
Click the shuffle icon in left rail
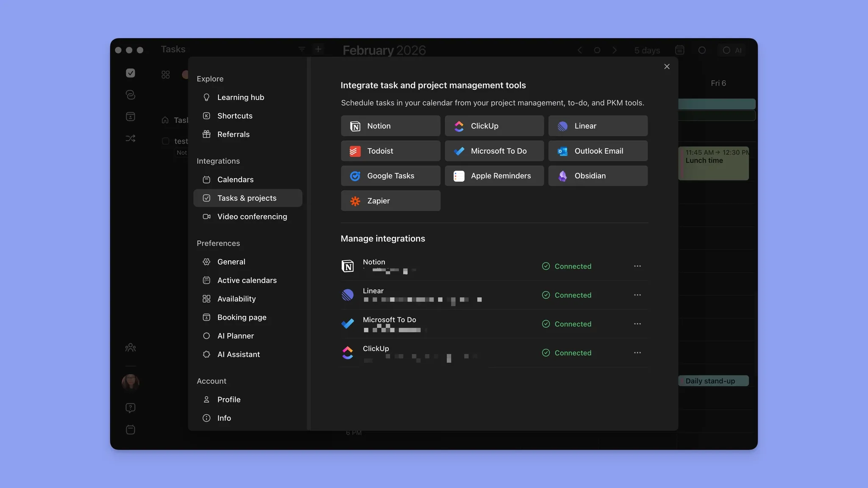click(131, 139)
